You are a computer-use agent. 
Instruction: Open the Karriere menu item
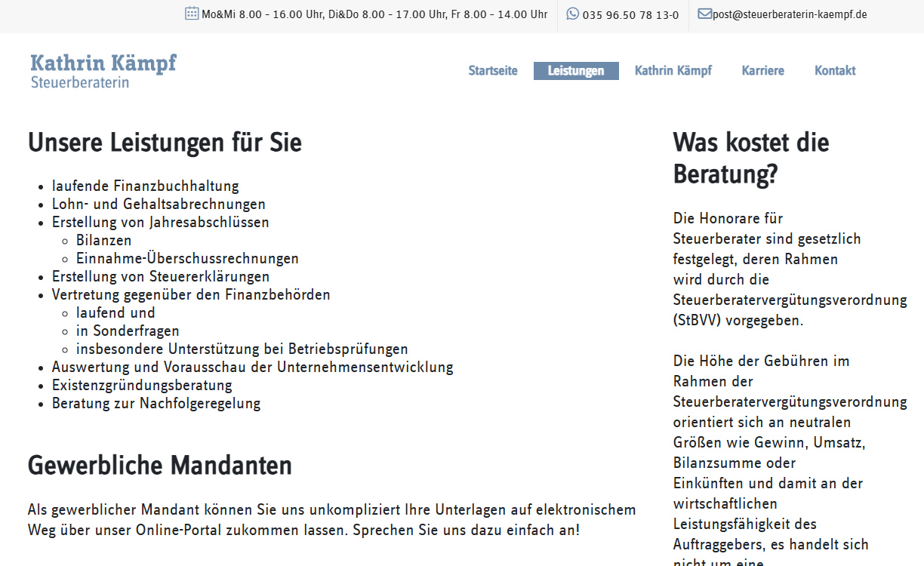click(762, 71)
